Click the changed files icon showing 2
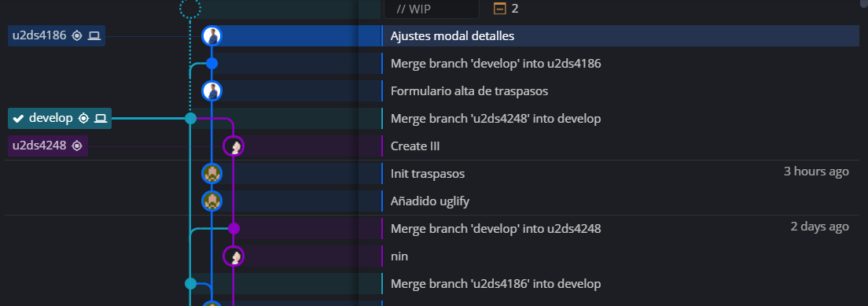868x306 pixels. click(x=500, y=9)
